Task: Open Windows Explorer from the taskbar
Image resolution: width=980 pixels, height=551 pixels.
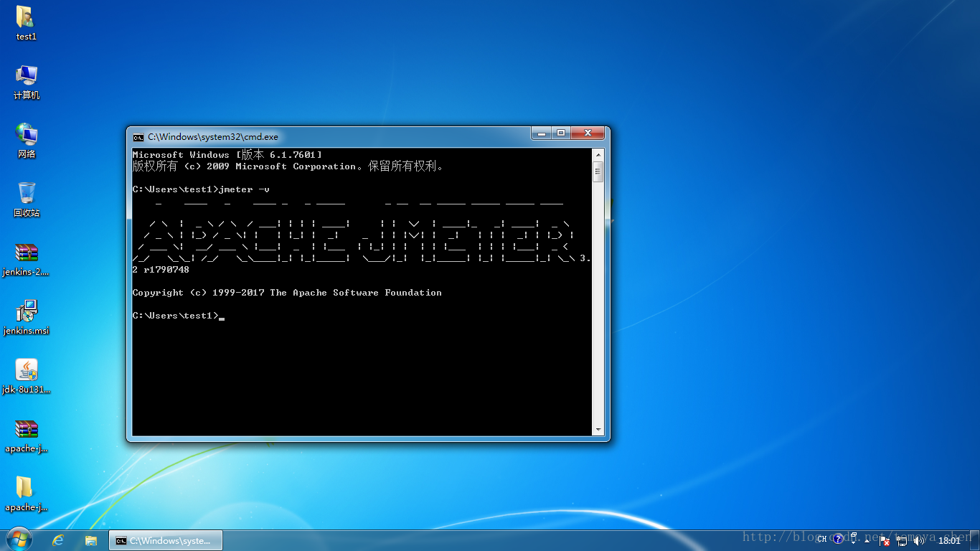Action: (90, 540)
